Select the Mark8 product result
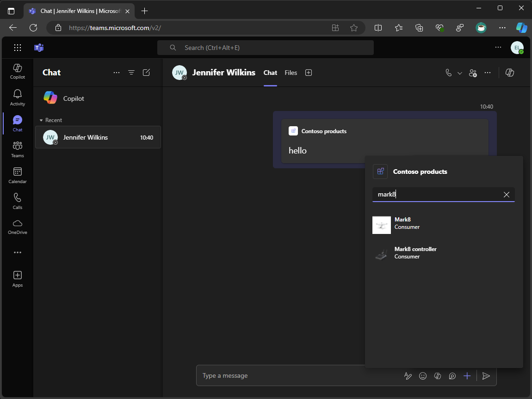 pos(444,225)
